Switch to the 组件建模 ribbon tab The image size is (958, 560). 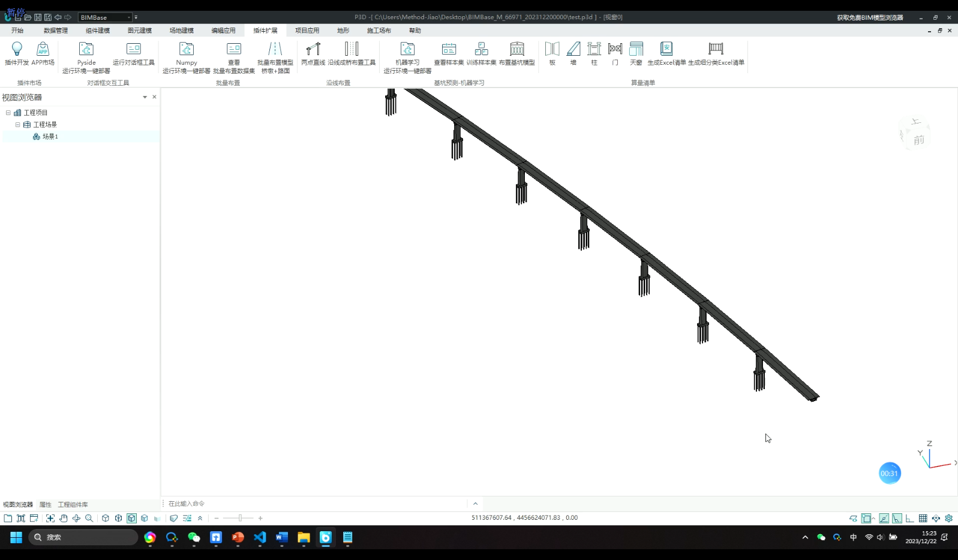coord(97,31)
